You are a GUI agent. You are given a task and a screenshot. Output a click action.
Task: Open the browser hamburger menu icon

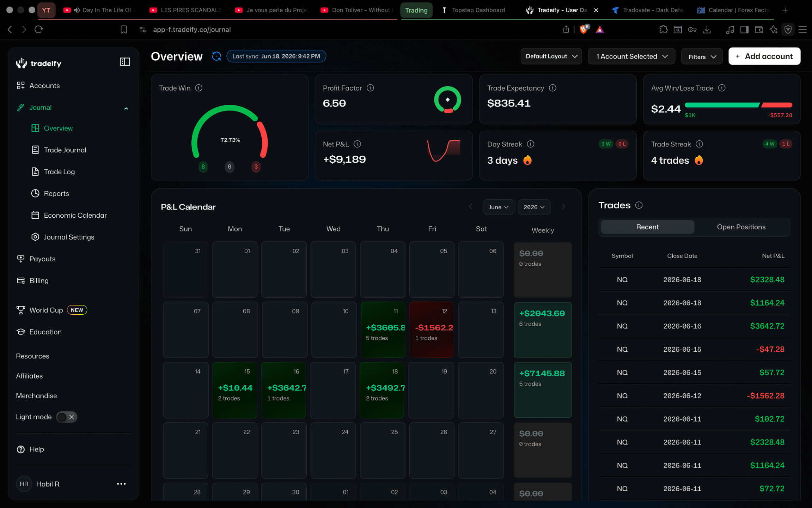pyautogui.click(x=802, y=30)
